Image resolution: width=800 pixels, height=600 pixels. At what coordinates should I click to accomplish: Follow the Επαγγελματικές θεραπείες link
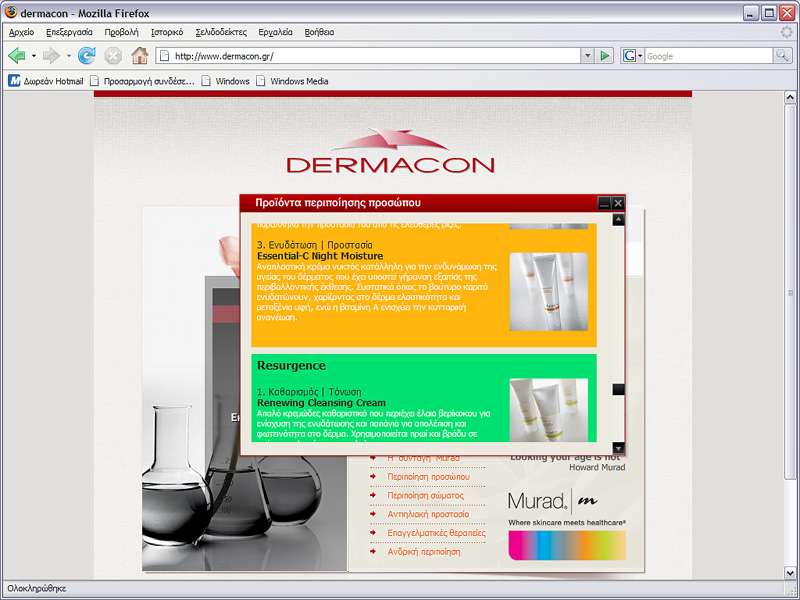click(x=436, y=533)
